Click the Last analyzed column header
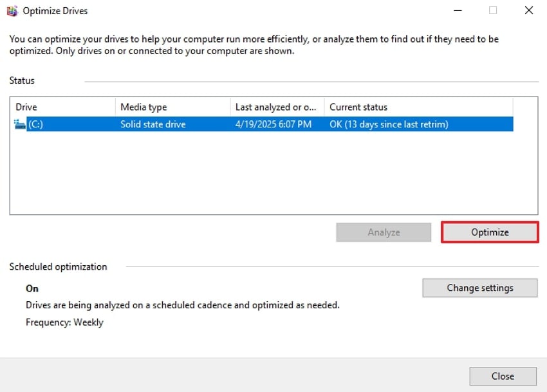This screenshot has width=547, height=392. (x=275, y=107)
